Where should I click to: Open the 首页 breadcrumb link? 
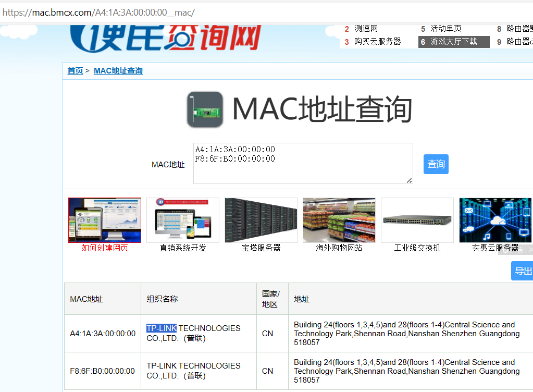point(75,71)
